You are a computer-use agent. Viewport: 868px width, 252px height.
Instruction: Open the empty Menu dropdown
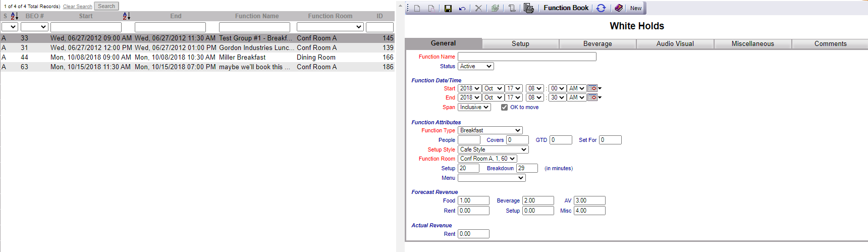click(x=492, y=178)
